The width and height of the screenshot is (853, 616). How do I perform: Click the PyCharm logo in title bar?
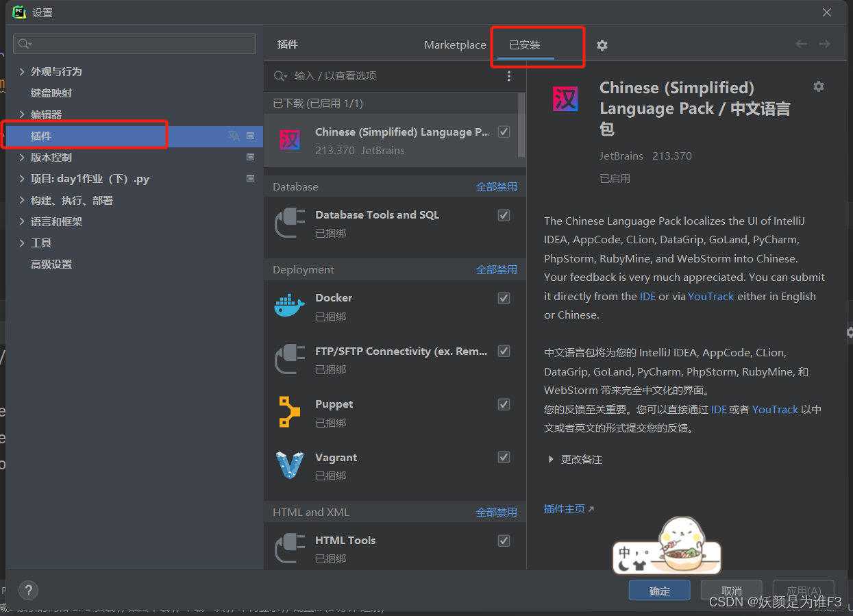point(19,12)
